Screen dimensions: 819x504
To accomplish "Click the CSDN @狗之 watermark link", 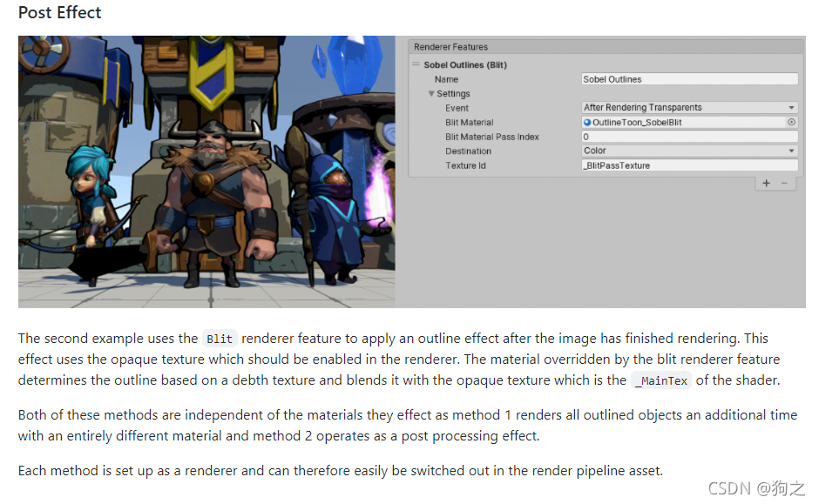I will pos(758,488).
